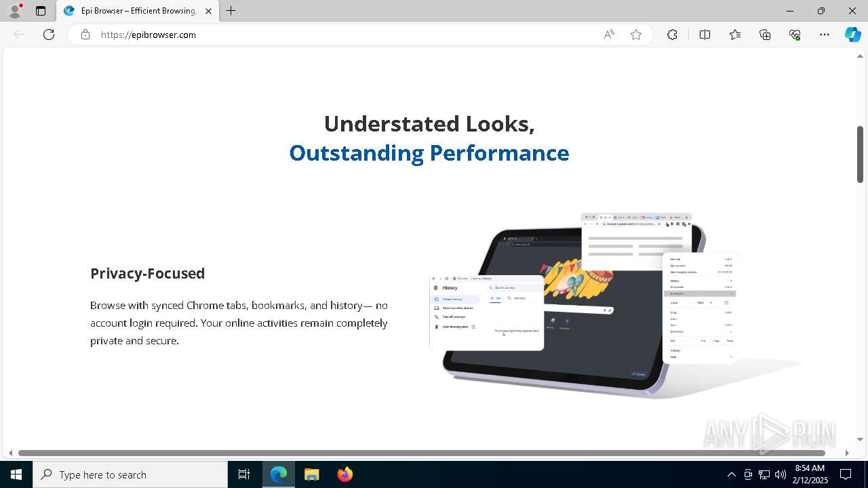Open the notification center icon
This screenshot has width=868, height=488.
click(x=846, y=474)
